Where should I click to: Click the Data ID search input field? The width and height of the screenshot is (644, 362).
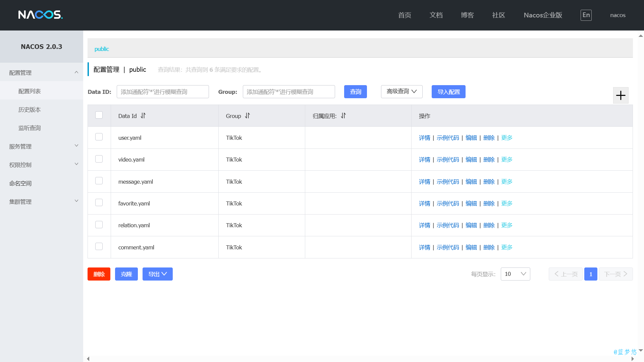pyautogui.click(x=163, y=92)
